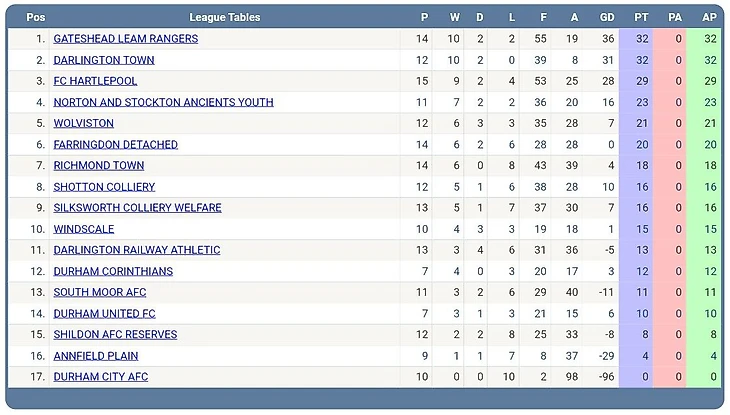This screenshot has width=730, height=415.
Task: Select the Durham United FC link
Action: [104, 313]
